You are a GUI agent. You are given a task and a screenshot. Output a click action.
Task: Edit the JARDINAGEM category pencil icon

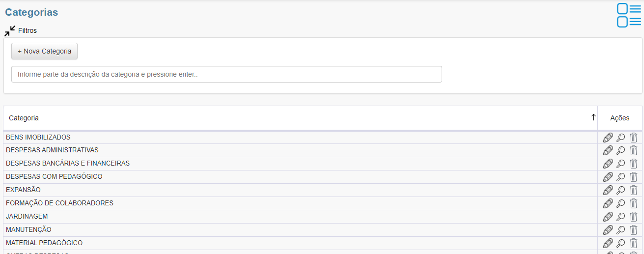(608, 217)
